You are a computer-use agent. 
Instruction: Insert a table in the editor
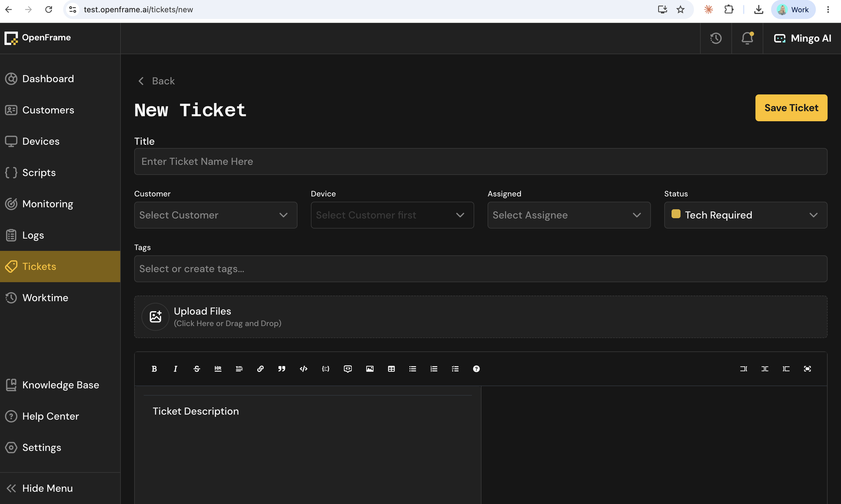tap(391, 369)
